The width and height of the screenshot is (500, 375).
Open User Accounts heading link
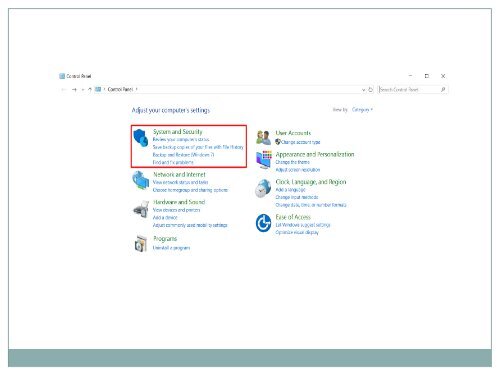pos(293,133)
